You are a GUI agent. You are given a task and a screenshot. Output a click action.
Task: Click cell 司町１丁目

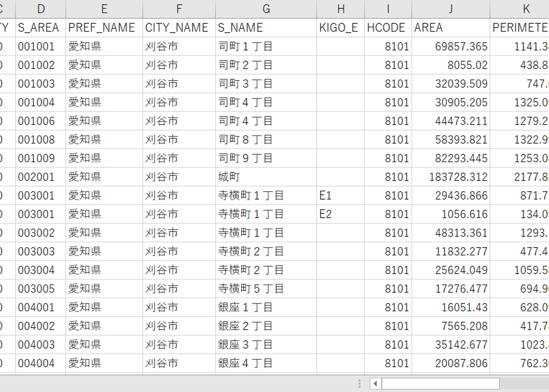pyautogui.click(x=266, y=46)
